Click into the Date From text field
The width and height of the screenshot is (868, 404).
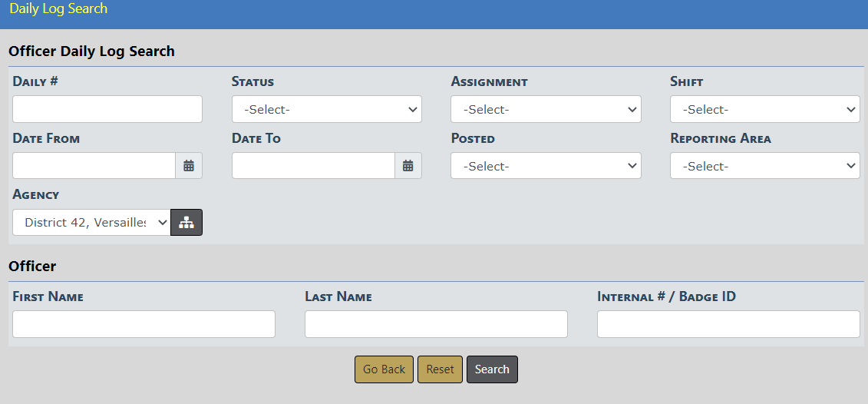pyautogui.click(x=94, y=166)
